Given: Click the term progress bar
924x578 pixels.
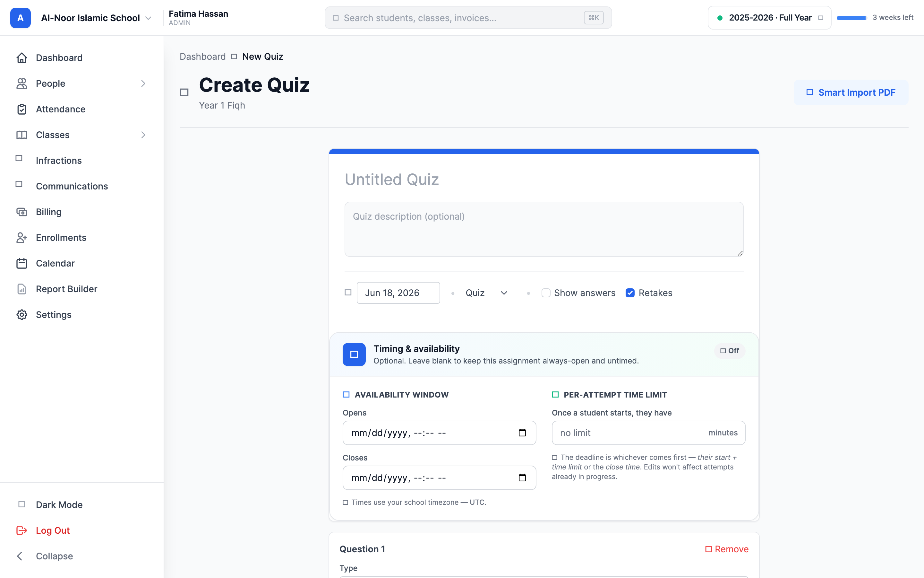Looking at the screenshot, I should point(851,18).
